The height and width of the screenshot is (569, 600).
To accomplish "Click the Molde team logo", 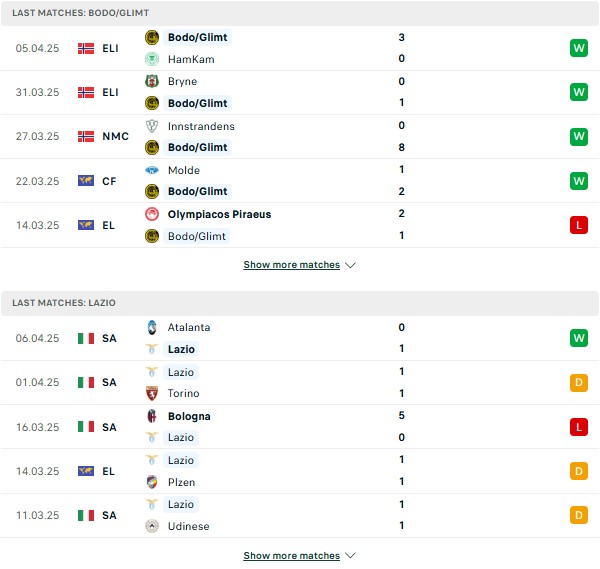I will coord(152,170).
